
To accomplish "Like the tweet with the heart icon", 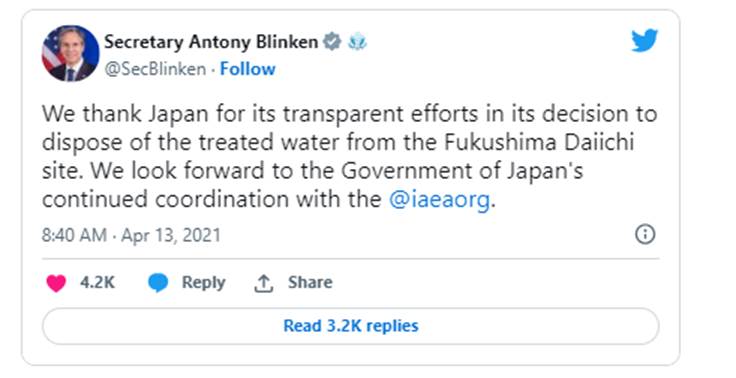I will point(56,283).
